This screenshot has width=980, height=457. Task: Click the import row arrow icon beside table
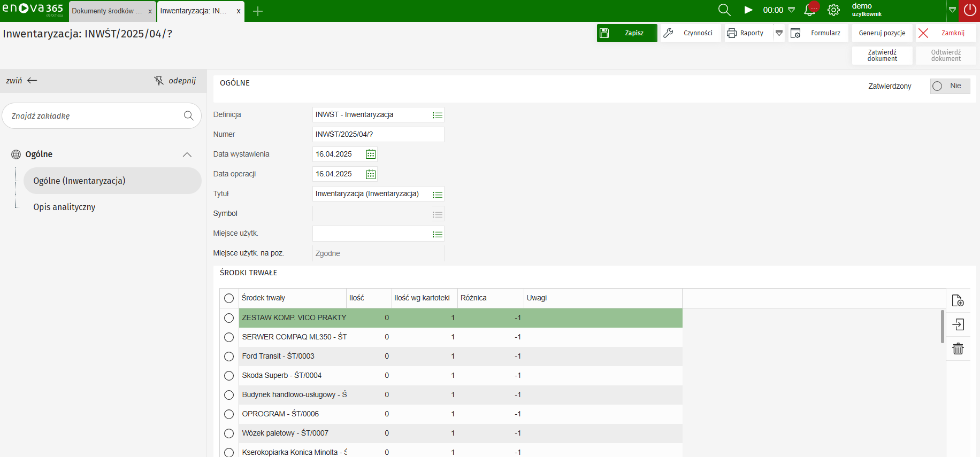click(x=958, y=324)
